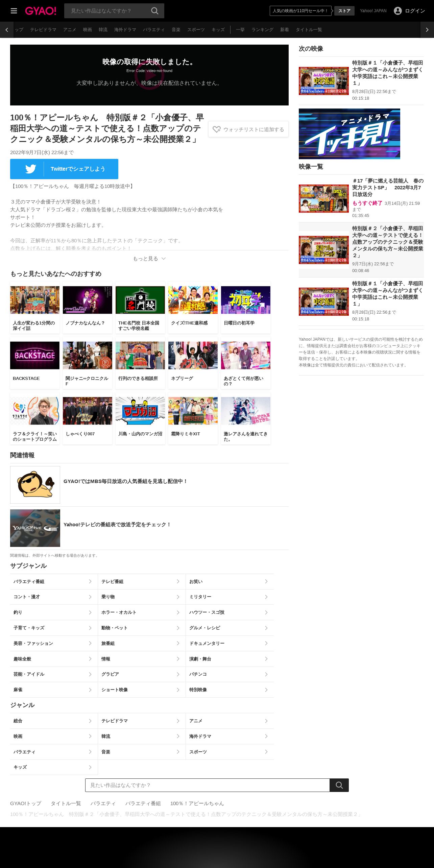
Task: Click the イッキ見! anime drama banner
Action: 349,134
